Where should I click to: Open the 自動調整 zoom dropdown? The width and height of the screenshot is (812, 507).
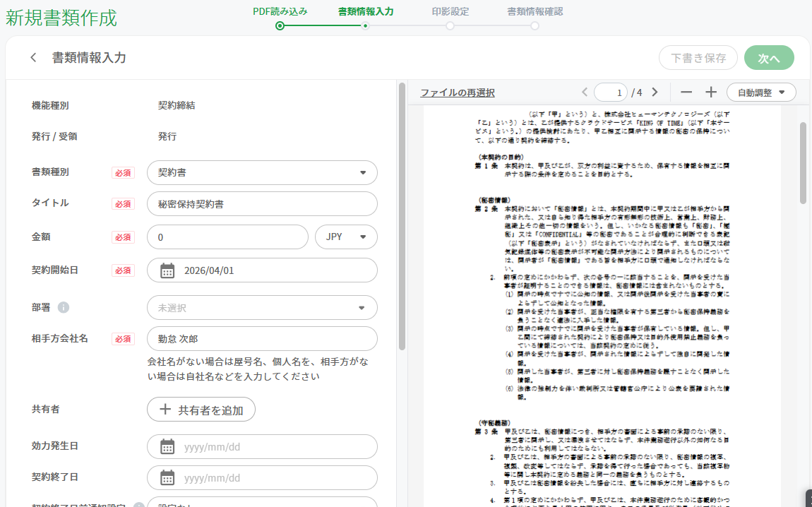(760, 93)
